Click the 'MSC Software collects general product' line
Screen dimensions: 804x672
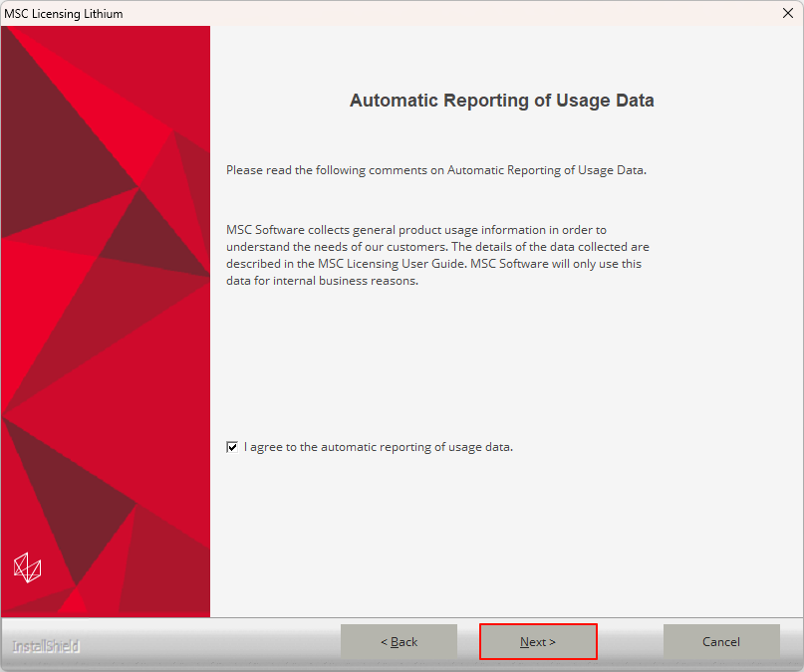415,230
